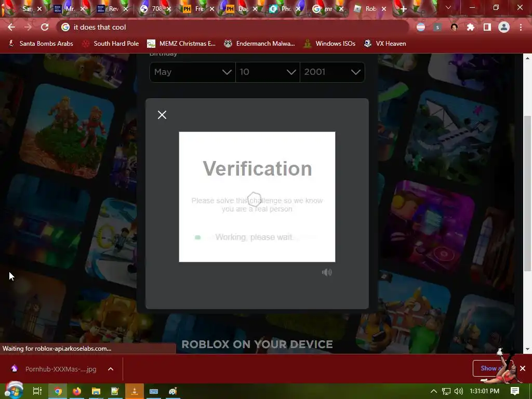Launch Firefox from the taskbar
Viewport: 532px width, 399px height.
(x=77, y=392)
